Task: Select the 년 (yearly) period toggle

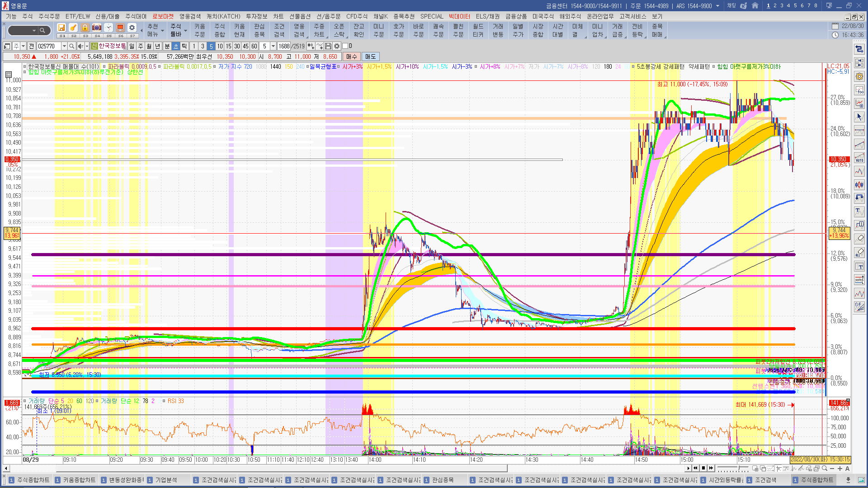Action: tap(158, 46)
